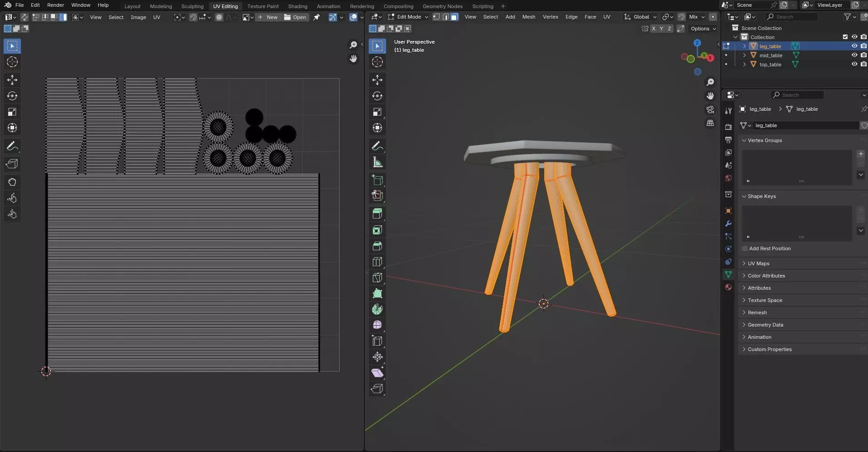Open the Material properties tab
This screenshot has height=452, width=868.
click(728, 287)
